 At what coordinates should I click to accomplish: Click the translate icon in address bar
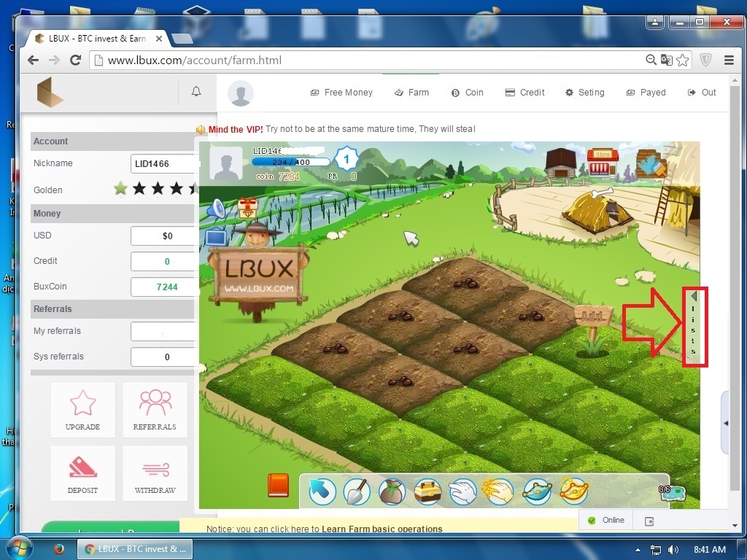point(667,60)
